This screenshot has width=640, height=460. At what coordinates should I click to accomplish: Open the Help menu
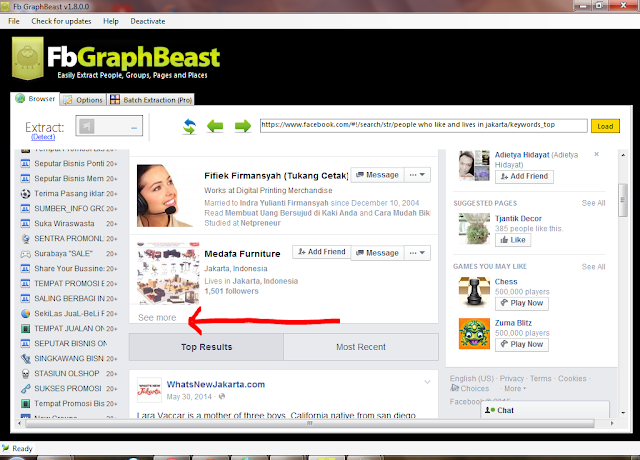click(x=111, y=21)
